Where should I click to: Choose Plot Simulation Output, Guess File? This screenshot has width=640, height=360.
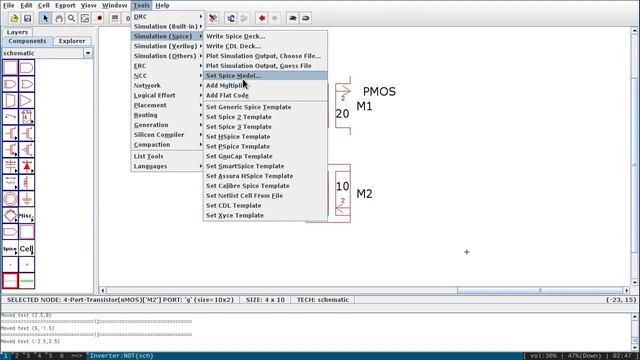265,66
